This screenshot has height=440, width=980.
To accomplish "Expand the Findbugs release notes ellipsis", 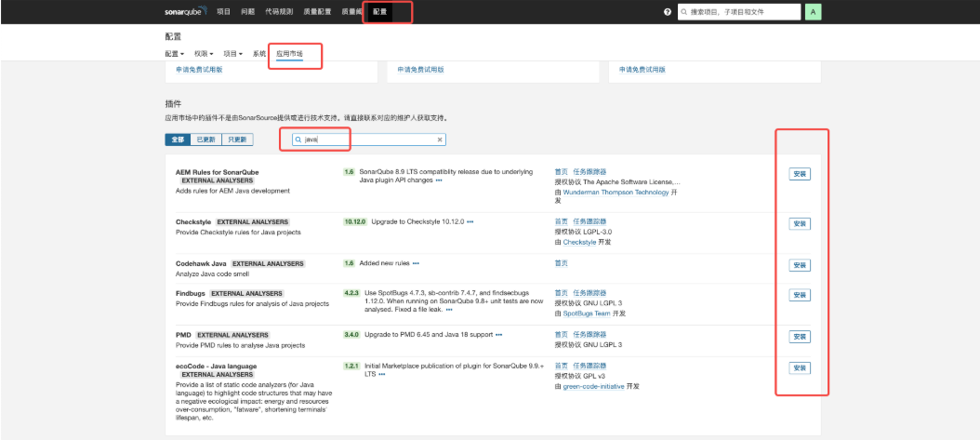I will (449, 310).
